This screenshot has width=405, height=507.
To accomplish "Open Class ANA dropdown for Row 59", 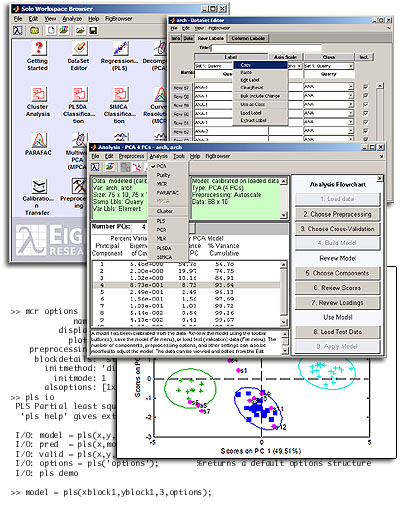I will (351, 105).
